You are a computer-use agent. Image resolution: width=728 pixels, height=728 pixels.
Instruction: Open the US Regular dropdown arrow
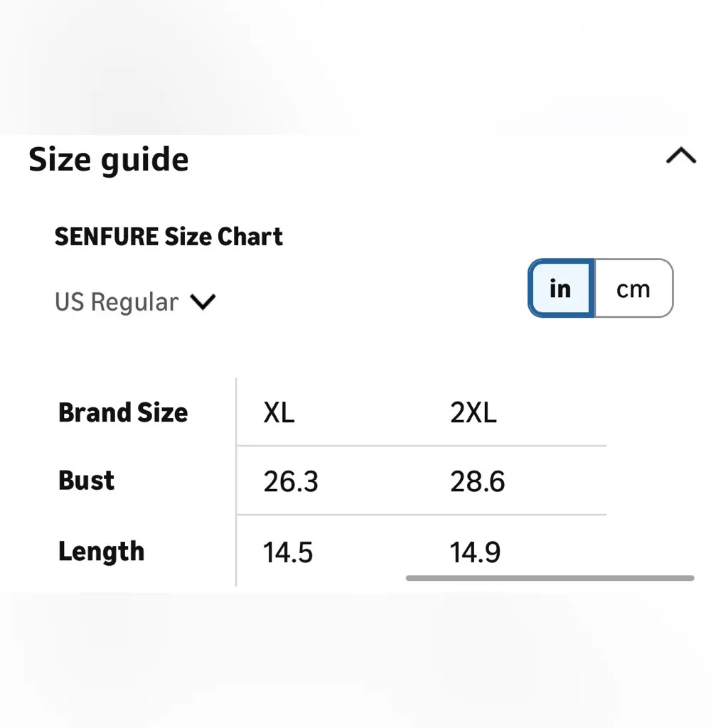coord(203,302)
